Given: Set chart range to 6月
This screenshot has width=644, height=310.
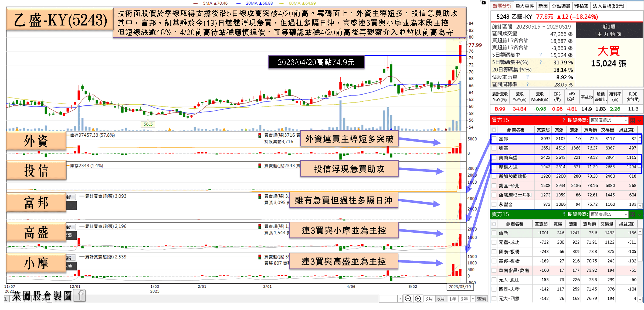Looking at the screenshot, I should (440, 299).
